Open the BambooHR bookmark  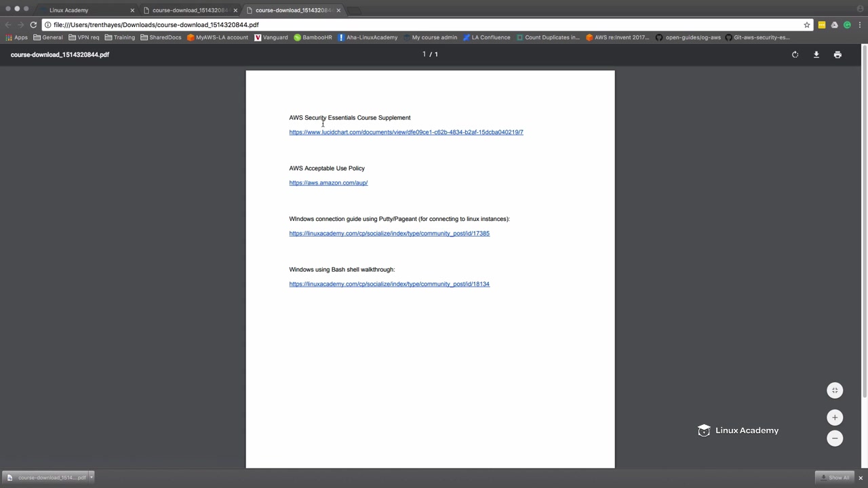[x=313, y=37]
